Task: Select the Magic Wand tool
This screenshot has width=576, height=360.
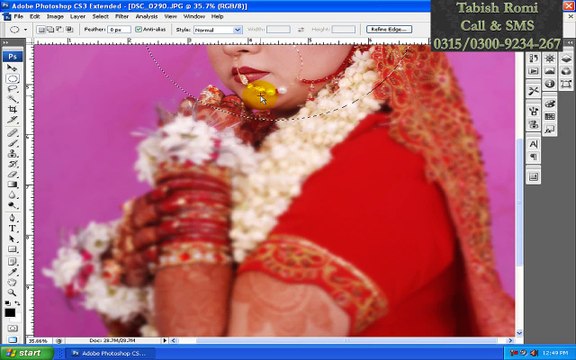Action: 12,99
